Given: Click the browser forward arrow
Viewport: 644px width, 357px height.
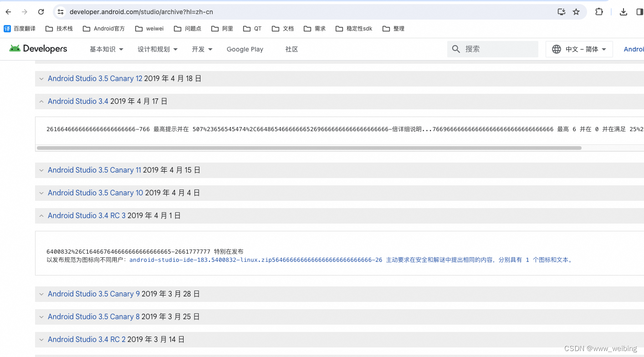Looking at the screenshot, I should coord(25,12).
